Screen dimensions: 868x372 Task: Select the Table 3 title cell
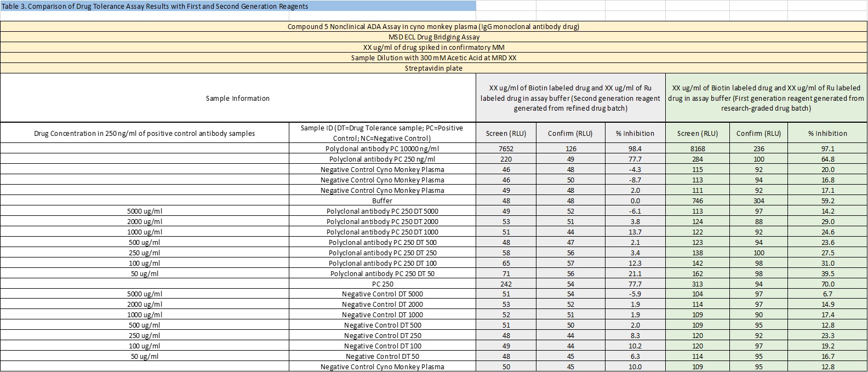click(x=238, y=6)
